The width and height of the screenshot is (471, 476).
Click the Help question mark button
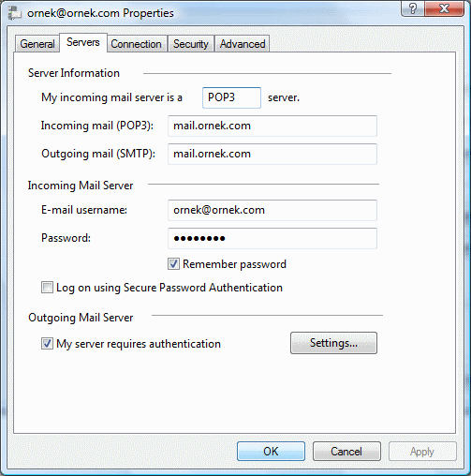413,8
